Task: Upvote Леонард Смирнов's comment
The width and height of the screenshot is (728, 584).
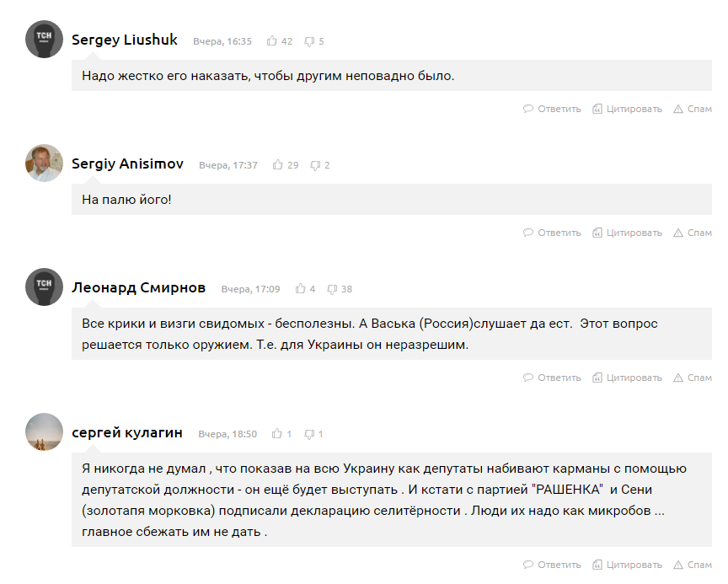Action: [x=301, y=289]
